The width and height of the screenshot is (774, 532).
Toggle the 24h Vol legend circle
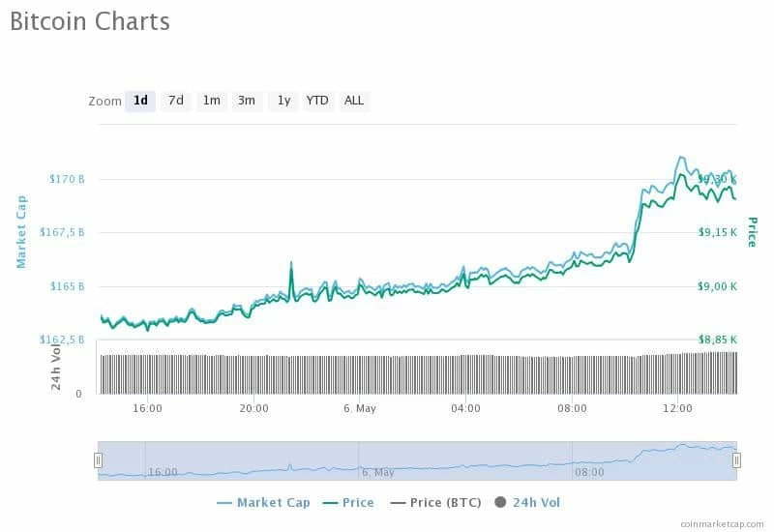point(500,502)
